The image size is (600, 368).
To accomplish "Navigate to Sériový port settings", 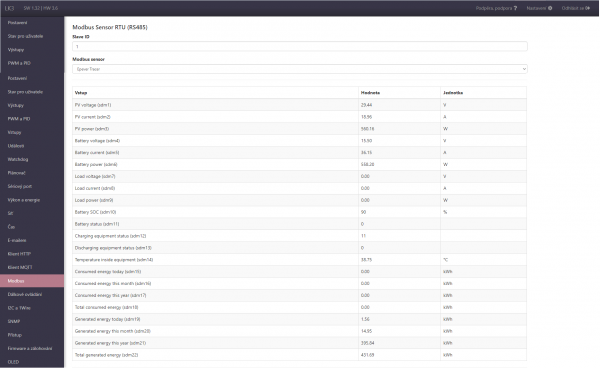I will coord(20,186).
